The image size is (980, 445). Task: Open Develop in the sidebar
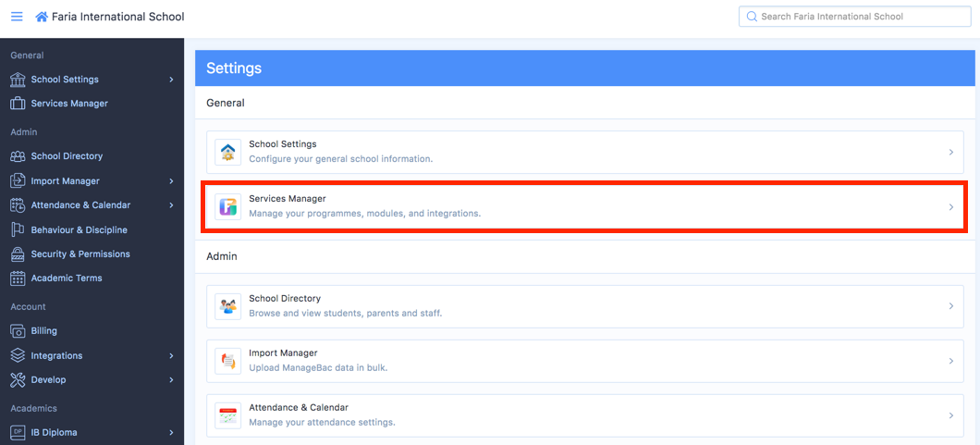point(48,379)
